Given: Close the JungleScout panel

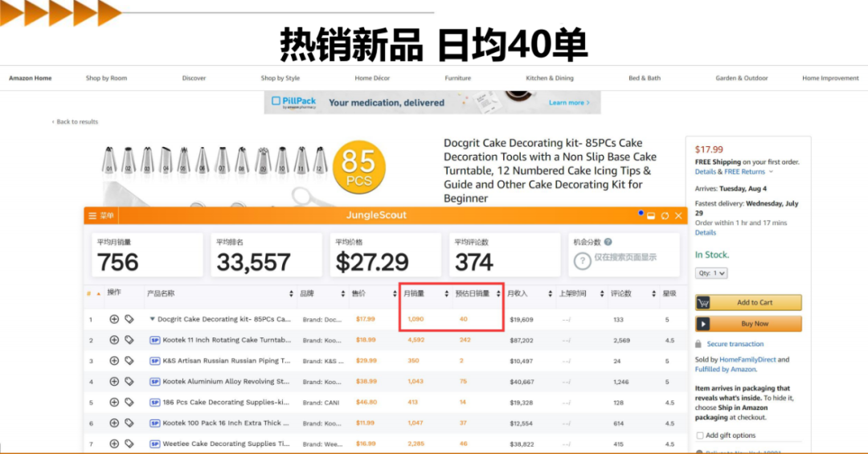Looking at the screenshot, I should point(678,215).
